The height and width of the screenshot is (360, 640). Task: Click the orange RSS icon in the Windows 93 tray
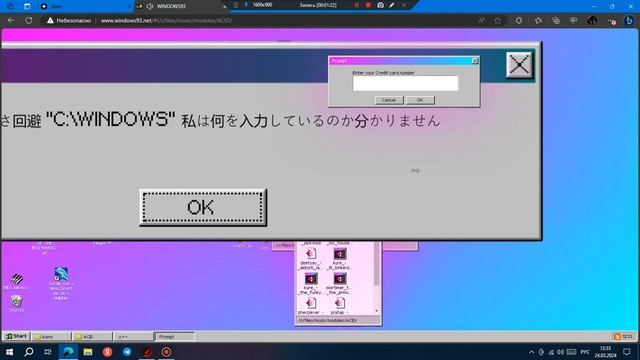pyautogui.click(x=617, y=337)
